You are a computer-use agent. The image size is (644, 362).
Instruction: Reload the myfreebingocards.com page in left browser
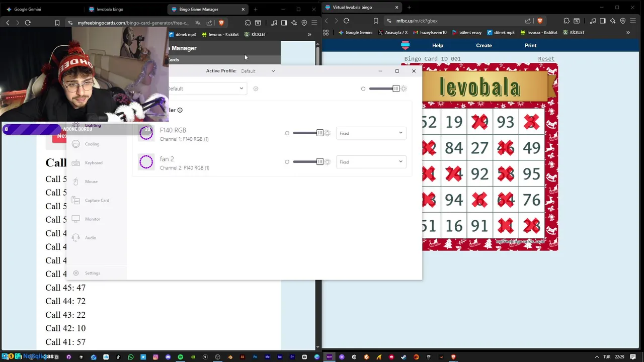[28, 23]
